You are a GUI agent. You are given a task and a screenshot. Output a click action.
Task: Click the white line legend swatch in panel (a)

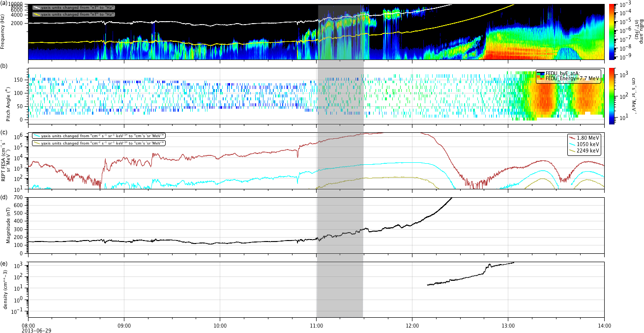36,8
